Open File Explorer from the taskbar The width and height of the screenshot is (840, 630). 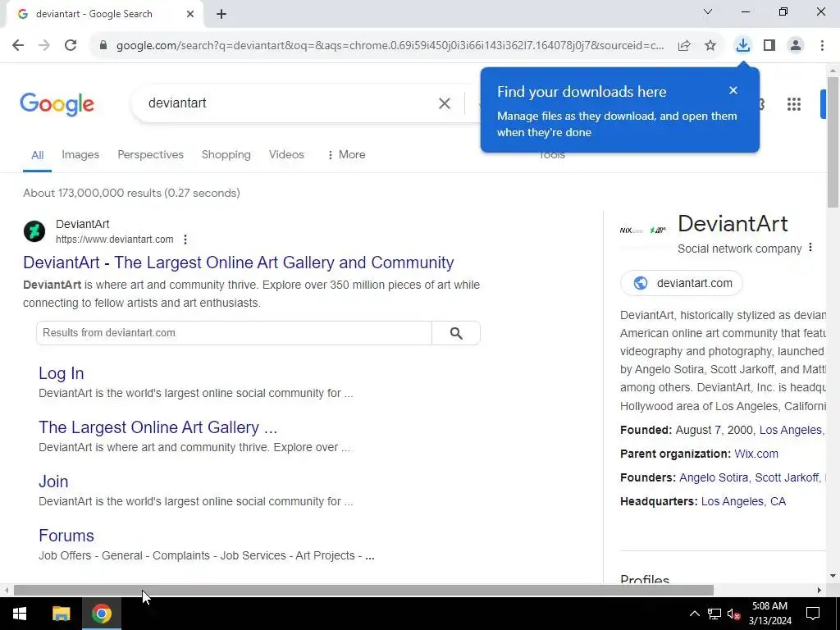click(x=61, y=614)
